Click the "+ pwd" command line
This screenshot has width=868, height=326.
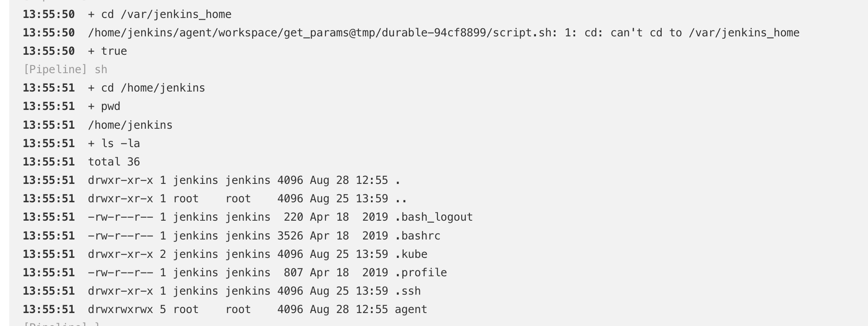[x=104, y=106]
